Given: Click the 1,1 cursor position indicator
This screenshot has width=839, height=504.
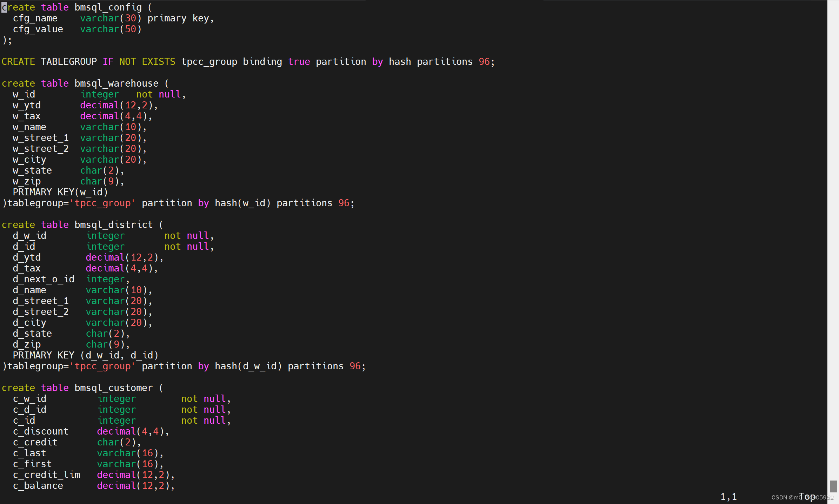Looking at the screenshot, I should (x=728, y=497).
